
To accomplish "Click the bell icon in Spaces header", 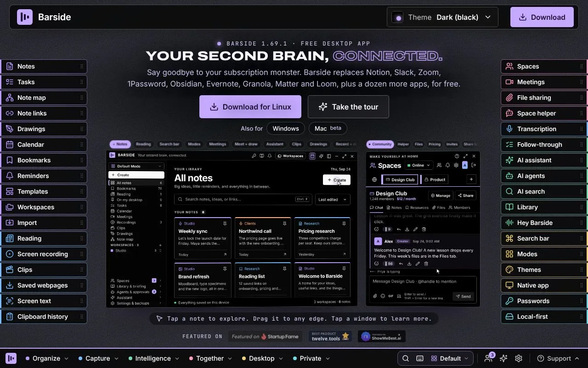I will point(448,165).
